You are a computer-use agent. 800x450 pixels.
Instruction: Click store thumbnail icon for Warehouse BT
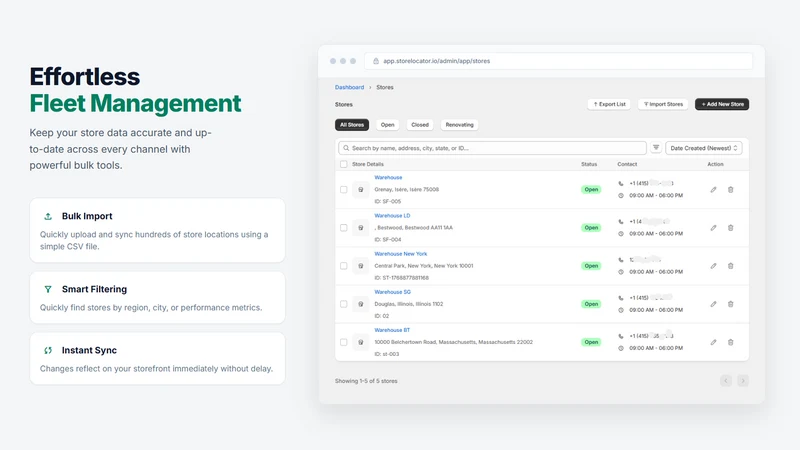pos(361,342)
